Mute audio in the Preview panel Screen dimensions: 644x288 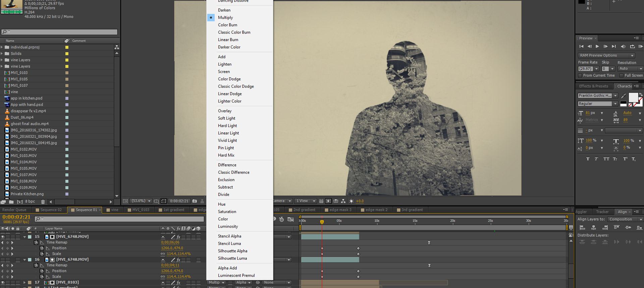[x=623, y=47]
